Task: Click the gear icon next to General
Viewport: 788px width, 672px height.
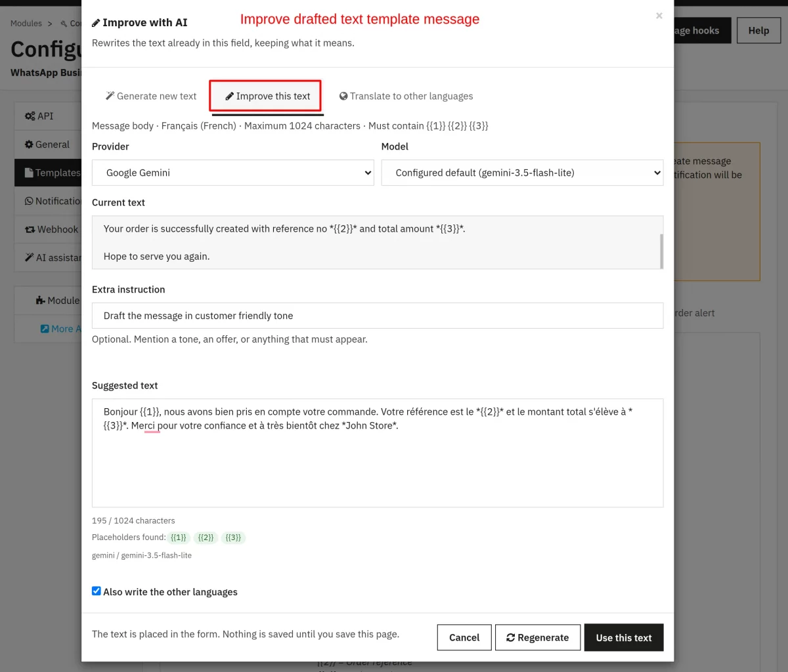Action: (29, 144)
